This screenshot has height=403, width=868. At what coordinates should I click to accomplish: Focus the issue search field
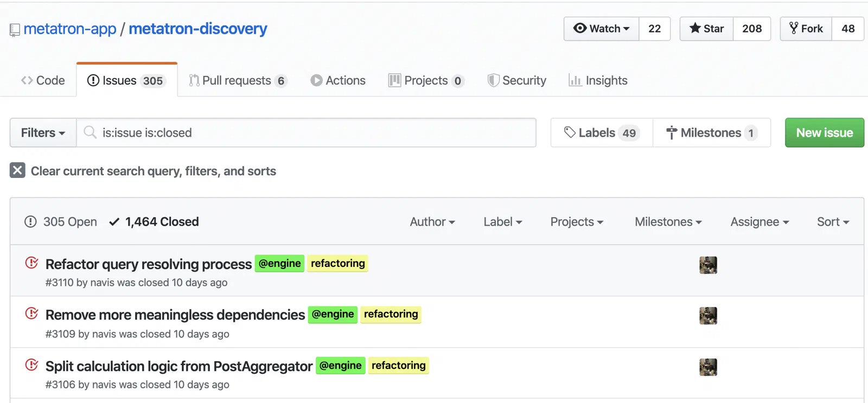(x=307, y=132)
